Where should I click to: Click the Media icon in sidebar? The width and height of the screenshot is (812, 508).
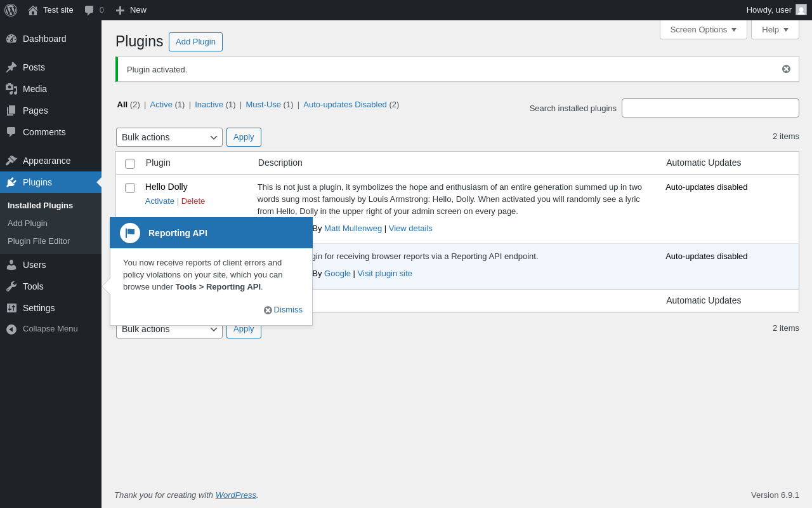pos(11,89)
